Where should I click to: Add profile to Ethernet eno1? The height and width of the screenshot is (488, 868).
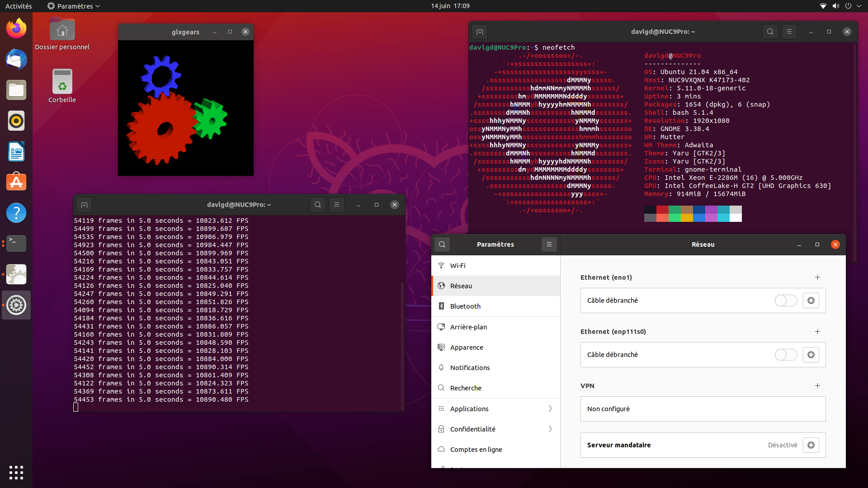[x=817, y=277]
